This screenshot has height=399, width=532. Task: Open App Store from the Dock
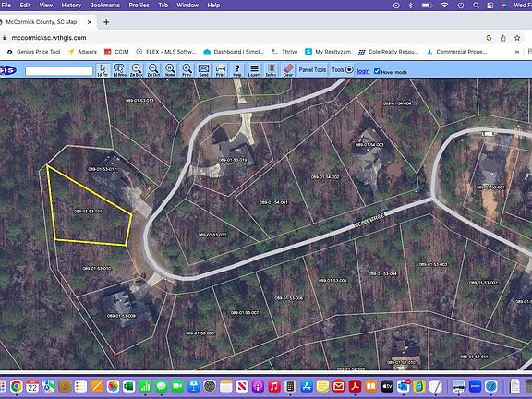(307, 386)
